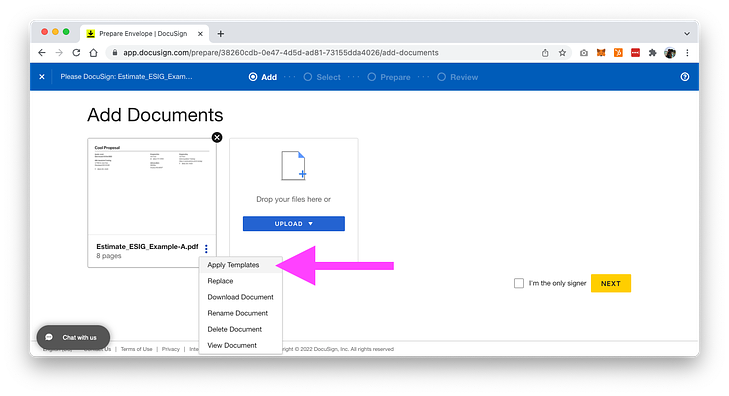Click the browser forward arrow

[59, 53]
